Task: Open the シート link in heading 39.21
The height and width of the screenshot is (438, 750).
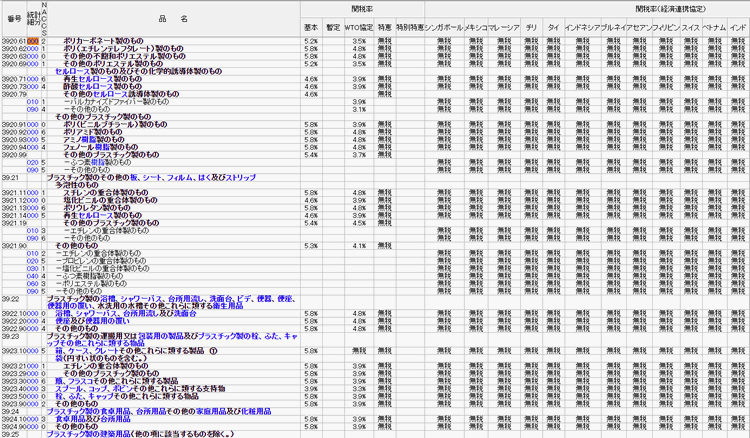Action: point(153,177)
